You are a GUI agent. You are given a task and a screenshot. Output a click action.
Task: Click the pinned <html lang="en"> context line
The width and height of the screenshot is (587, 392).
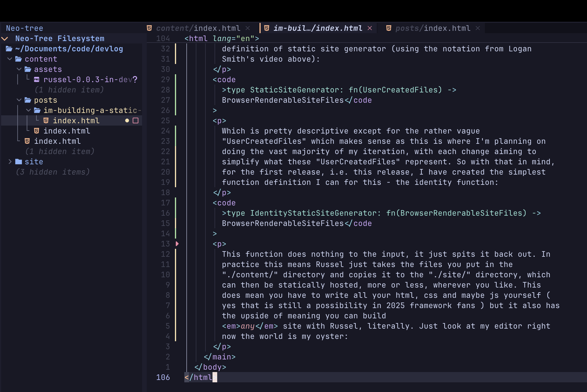pyautogui.click(x=222, y=38)
